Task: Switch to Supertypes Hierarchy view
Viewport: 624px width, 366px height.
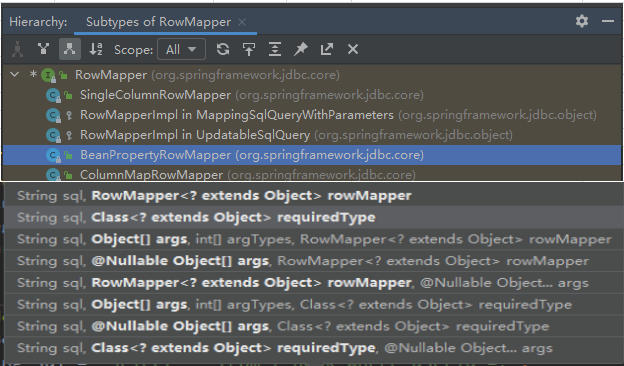Action: tap(43, 49)
